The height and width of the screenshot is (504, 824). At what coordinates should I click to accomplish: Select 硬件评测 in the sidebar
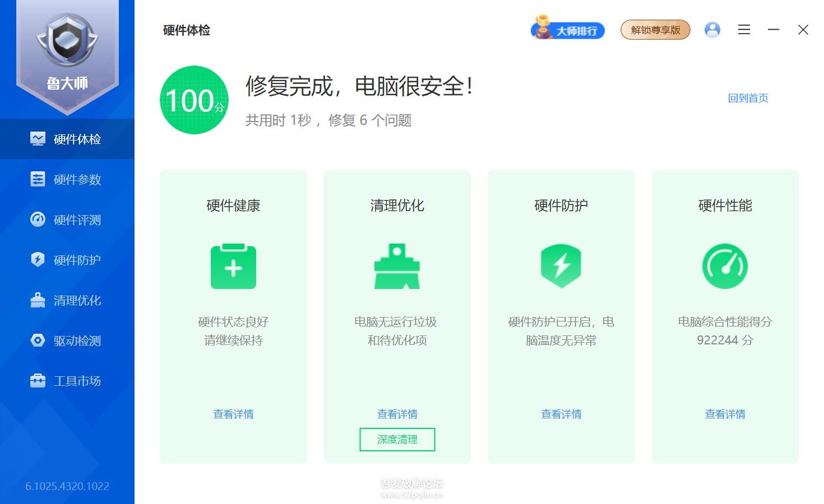pyautogui.click(x=75, y=220)
